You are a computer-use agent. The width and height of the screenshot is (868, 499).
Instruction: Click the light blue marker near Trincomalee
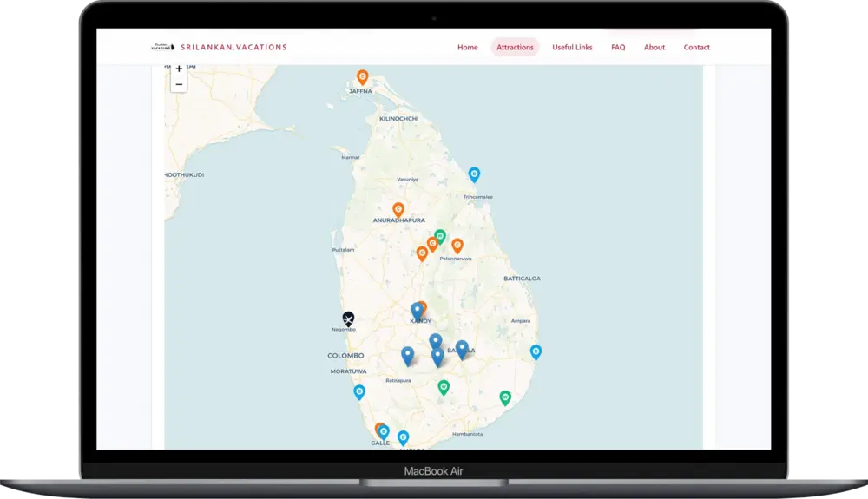pos(474,174)
